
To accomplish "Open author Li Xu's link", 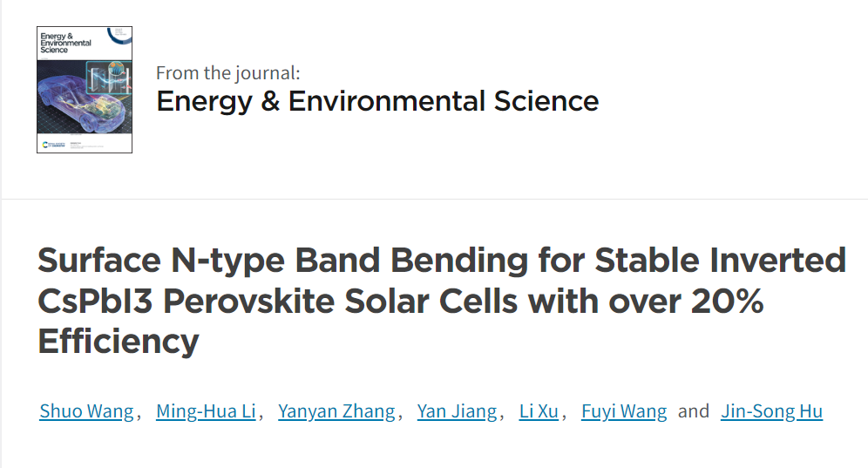I will click(x=539, y=411).
